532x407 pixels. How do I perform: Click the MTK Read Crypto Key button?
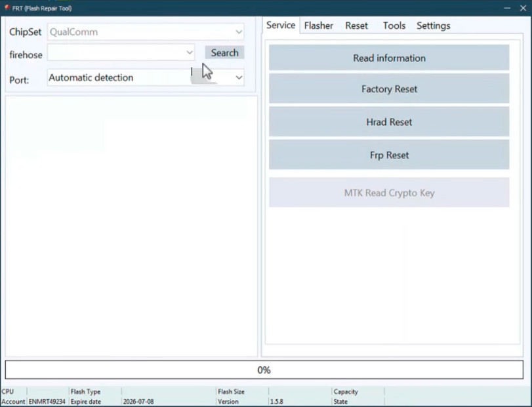tap(389, 193)
